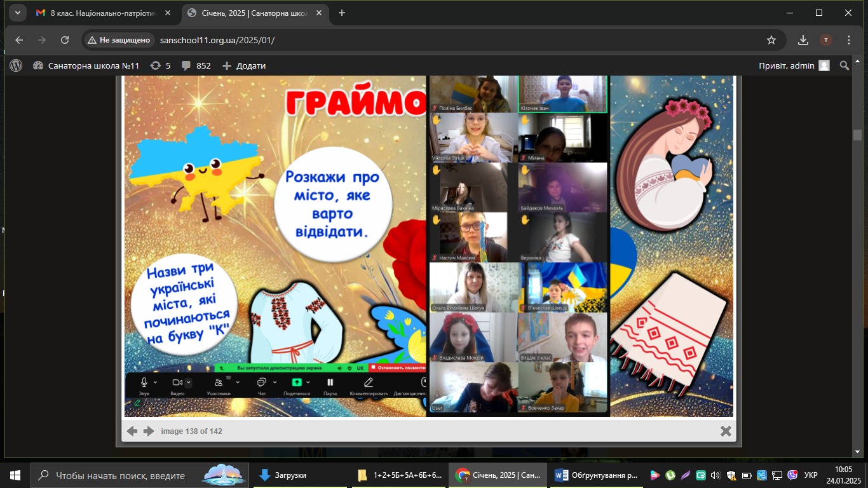Screen dimensions: 868x488
Task: Open the blue network computers tray icon
Action: click(761, 475)
